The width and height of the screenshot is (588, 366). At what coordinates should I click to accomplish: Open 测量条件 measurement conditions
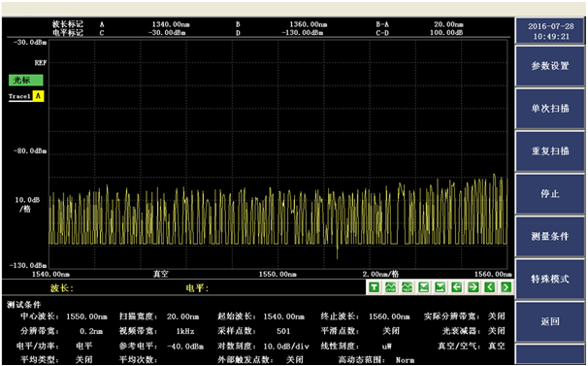point(550,236)
